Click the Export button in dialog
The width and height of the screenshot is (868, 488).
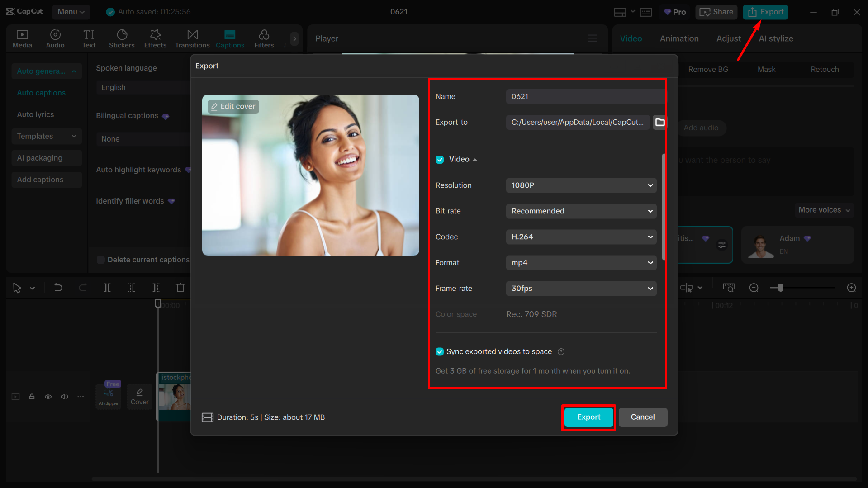coord(588,417)
